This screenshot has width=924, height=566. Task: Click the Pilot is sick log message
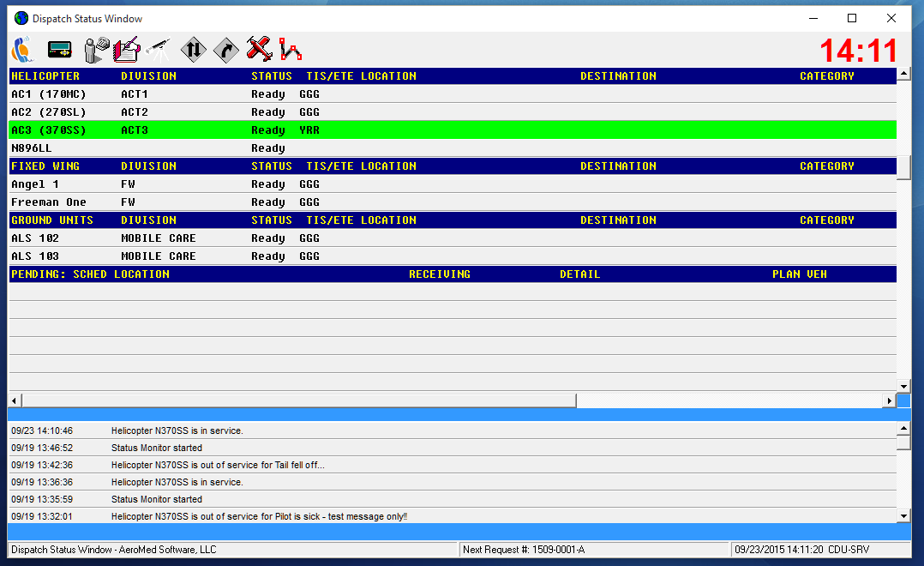tap(259, 516)
